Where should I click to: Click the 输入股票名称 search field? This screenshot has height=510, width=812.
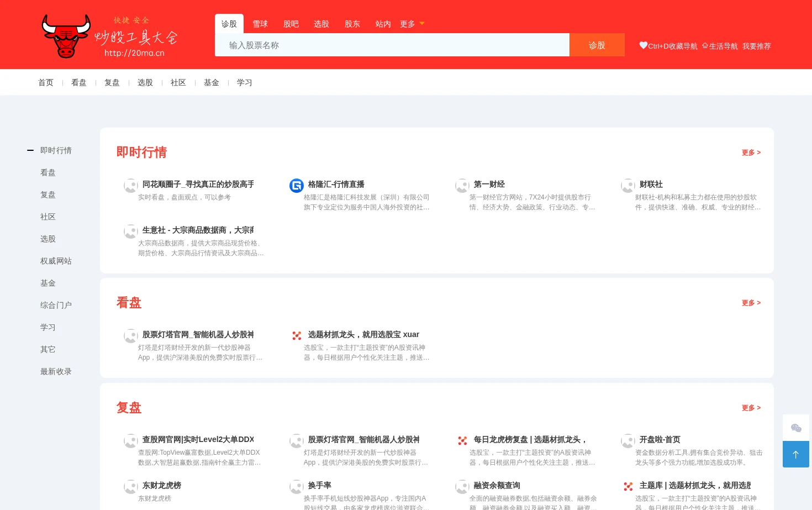[x=392, y=45]
